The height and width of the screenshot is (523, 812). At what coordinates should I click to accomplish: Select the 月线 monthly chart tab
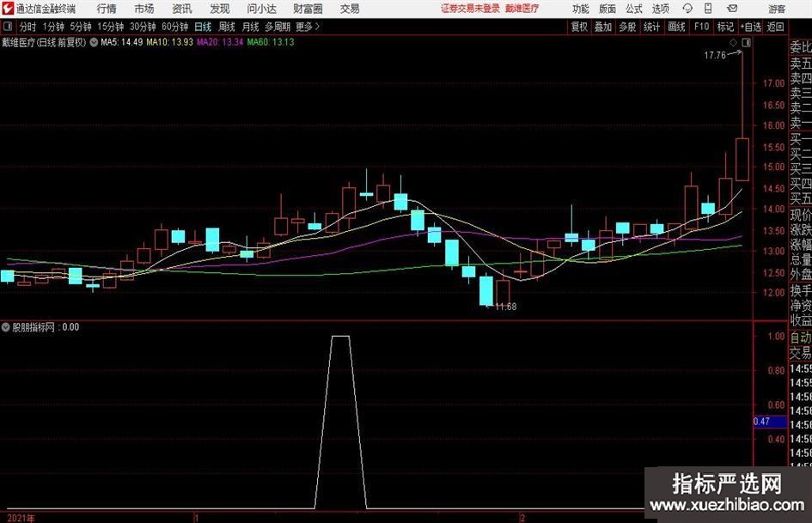pyautogui.click(x=251, y=27)
